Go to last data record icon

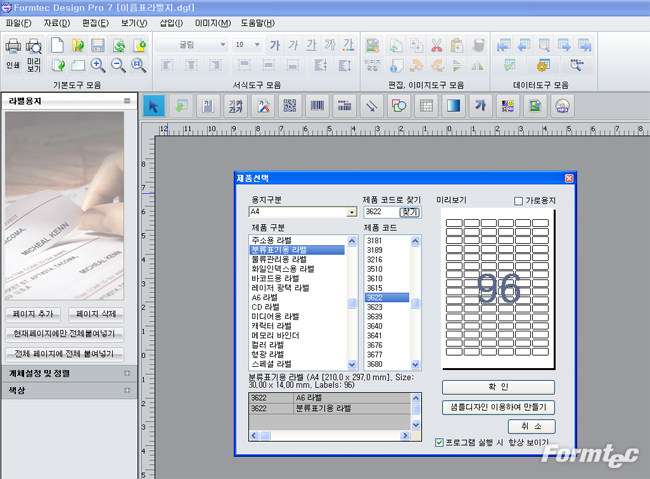point(585,45)
